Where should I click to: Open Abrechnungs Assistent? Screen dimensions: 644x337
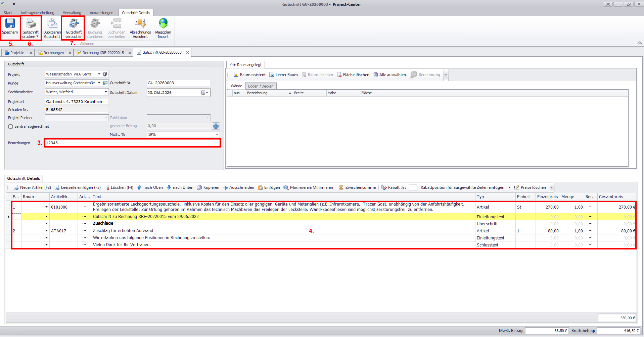point(140,27)
